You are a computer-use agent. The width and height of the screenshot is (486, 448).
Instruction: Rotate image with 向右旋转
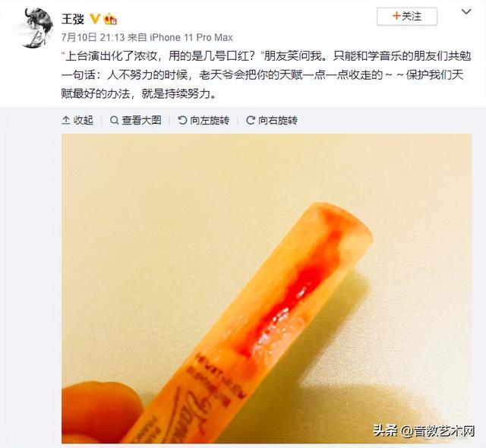click(x=272, y=120)
